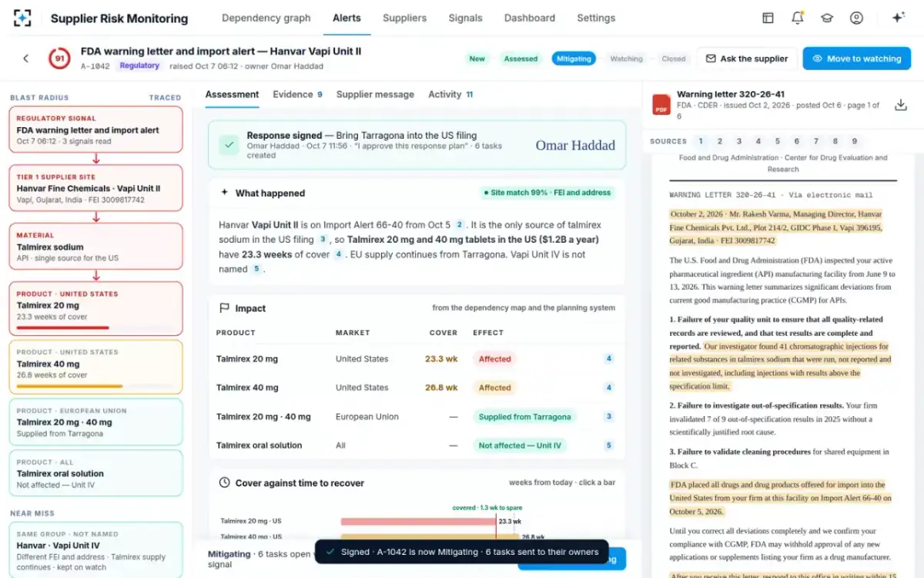Screen dimensions: 924x578
Task: Click the red PDF file icon
Action: tap(661, 105)
